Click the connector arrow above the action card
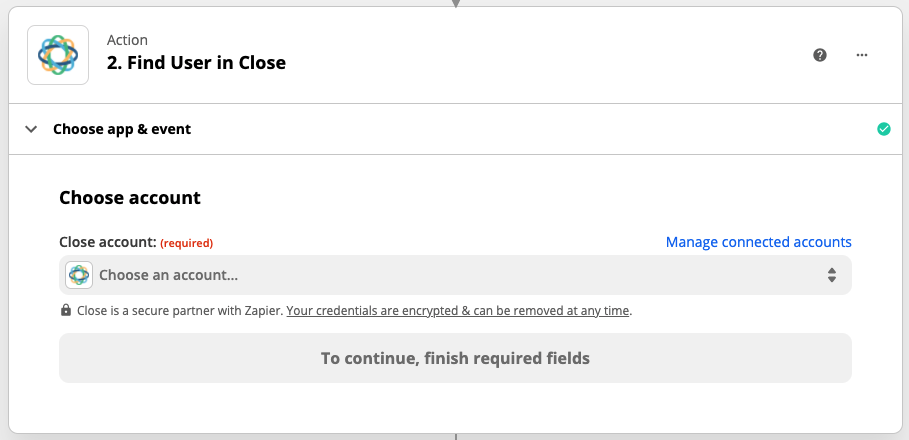Screen dimensions: 909x440 (456, 3)
